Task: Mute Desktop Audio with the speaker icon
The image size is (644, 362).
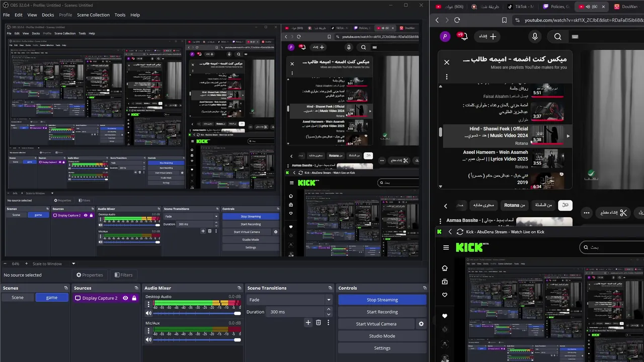Action: pyautogui.click(x=149, y=313)
